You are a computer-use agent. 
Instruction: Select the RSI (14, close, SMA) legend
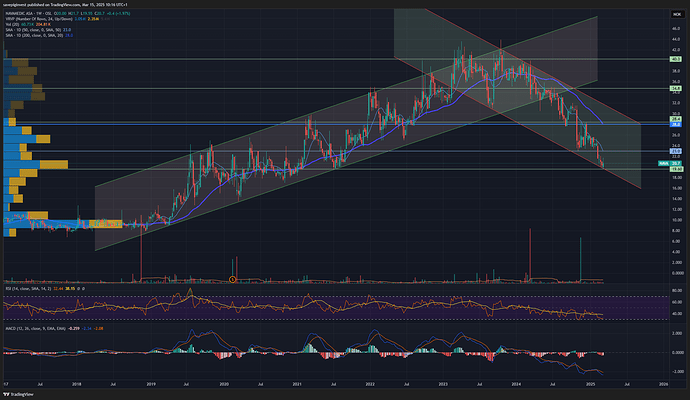point(45,289)
